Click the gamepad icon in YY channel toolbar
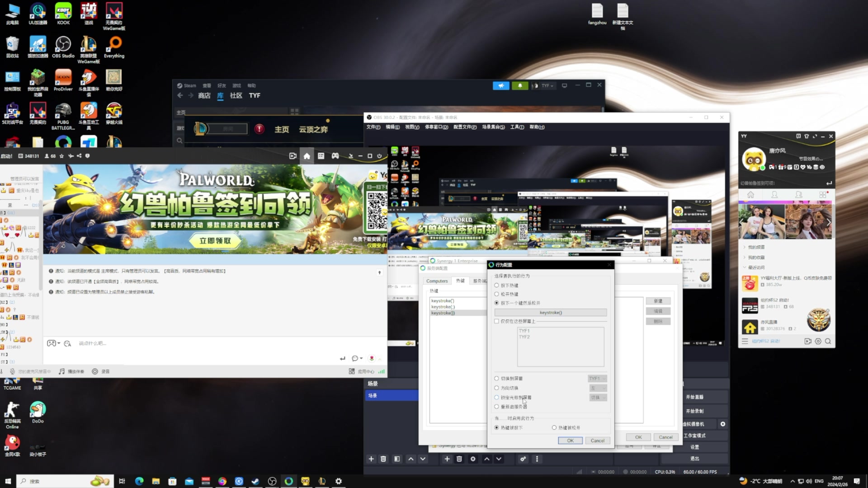Screen dimensions: 868x488 pyautogui.click(x=335, y=156)
